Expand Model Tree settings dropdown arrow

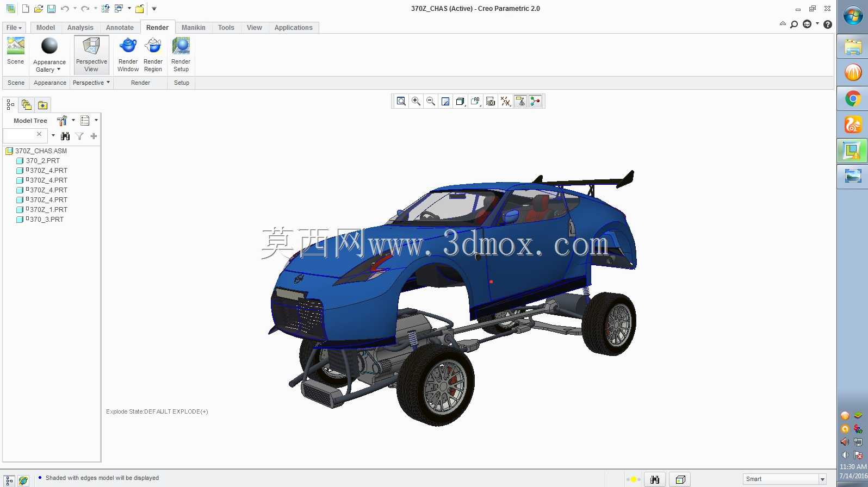[73, 121]
